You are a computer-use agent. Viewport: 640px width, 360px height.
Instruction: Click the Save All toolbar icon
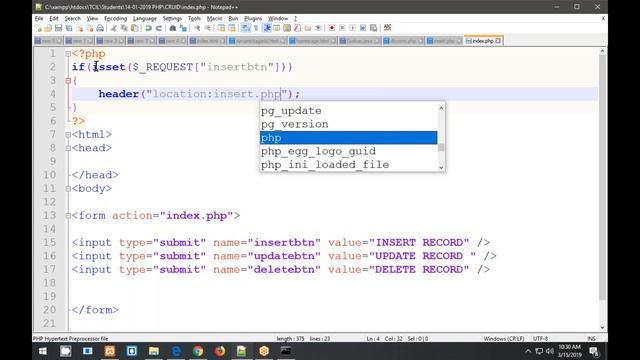(69, 28)
